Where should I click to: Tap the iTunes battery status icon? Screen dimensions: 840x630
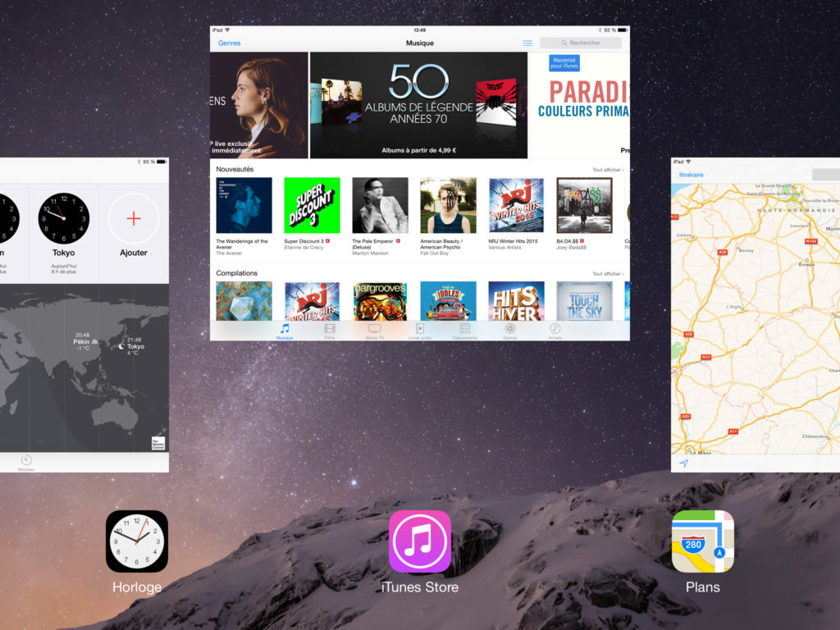point(622,30)
